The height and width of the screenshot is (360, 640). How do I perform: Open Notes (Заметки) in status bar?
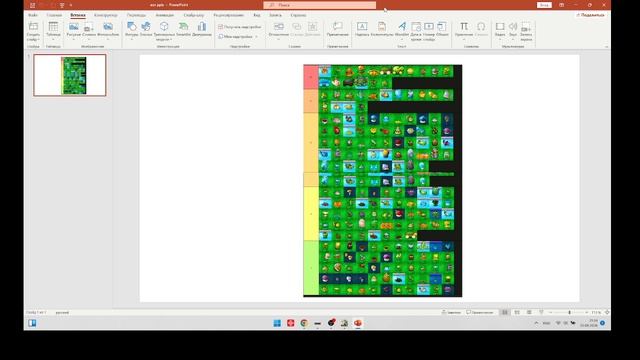coord(451,312)
